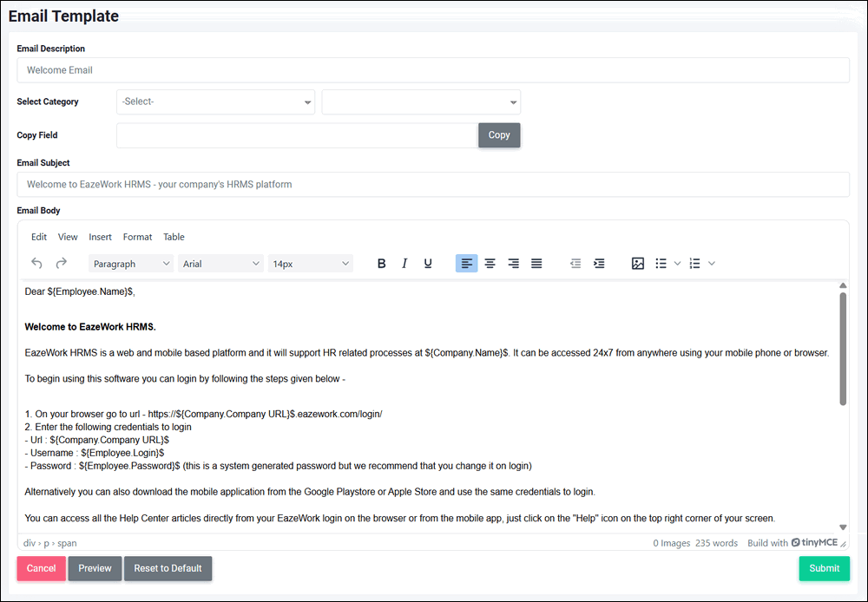This screenshot has width=868, height=602.
Task: Toggle bold formatting
Action: click(x=381, y=264)
